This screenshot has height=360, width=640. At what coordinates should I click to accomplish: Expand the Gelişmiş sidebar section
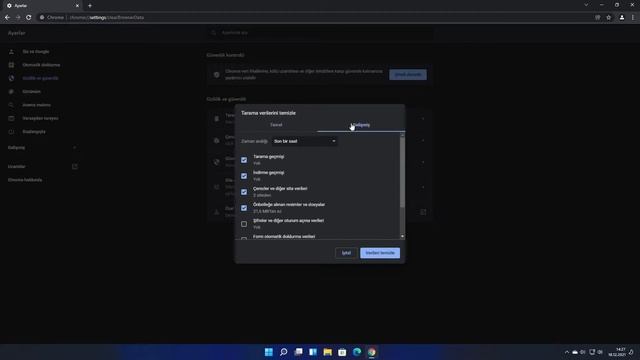[x=42, y=147]
